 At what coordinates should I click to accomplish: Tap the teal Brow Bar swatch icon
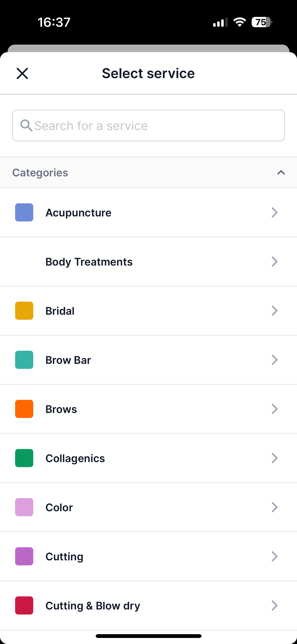(24, 360)
